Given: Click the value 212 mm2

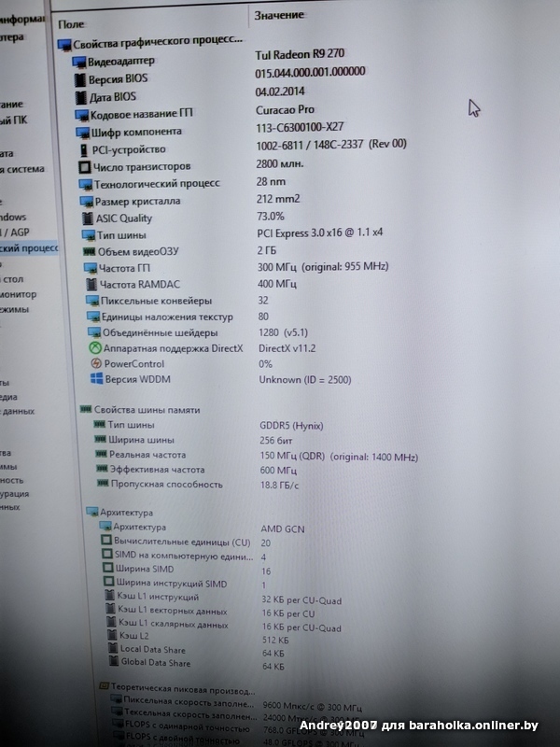Looking at the screenshot, I should [x=278, y=199].
